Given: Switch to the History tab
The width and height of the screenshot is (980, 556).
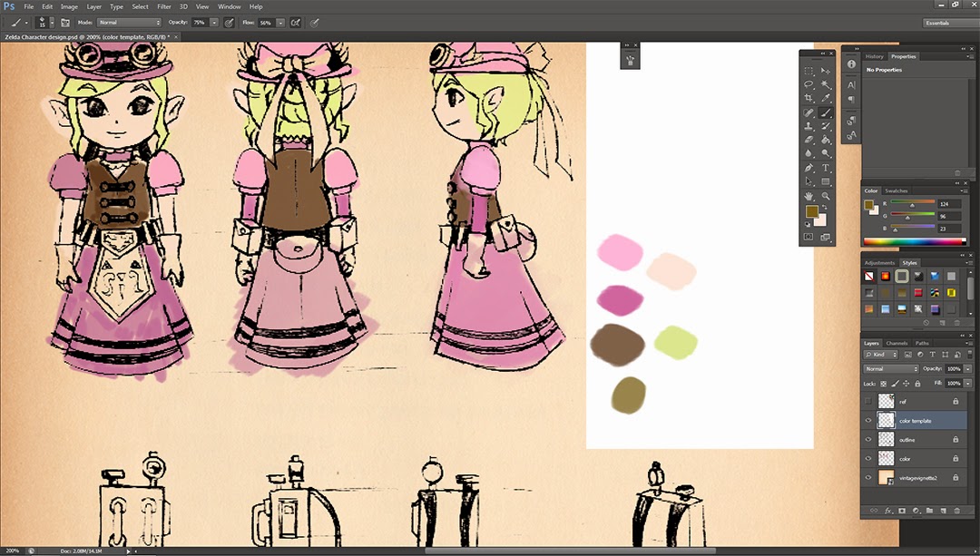Looking at the screenshot, I should 875,56.
